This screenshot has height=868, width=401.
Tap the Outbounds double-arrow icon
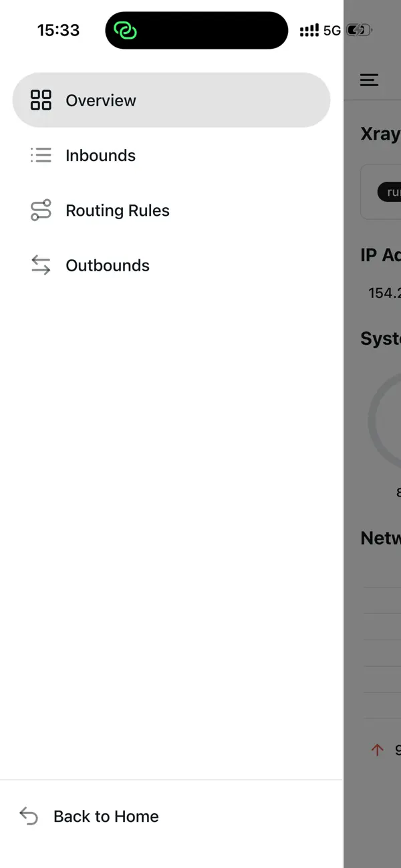tap(41, 265)
